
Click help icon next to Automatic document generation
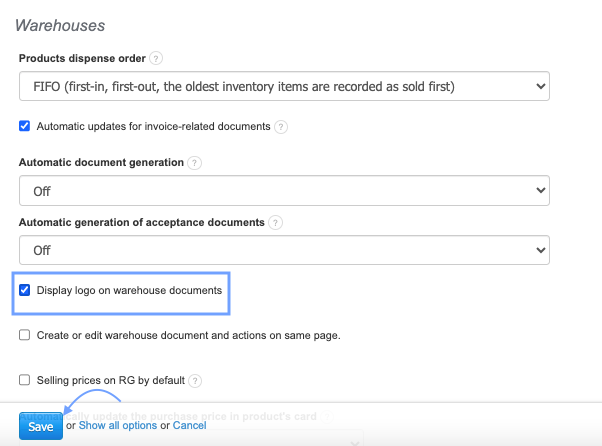[x=195, y=162]
